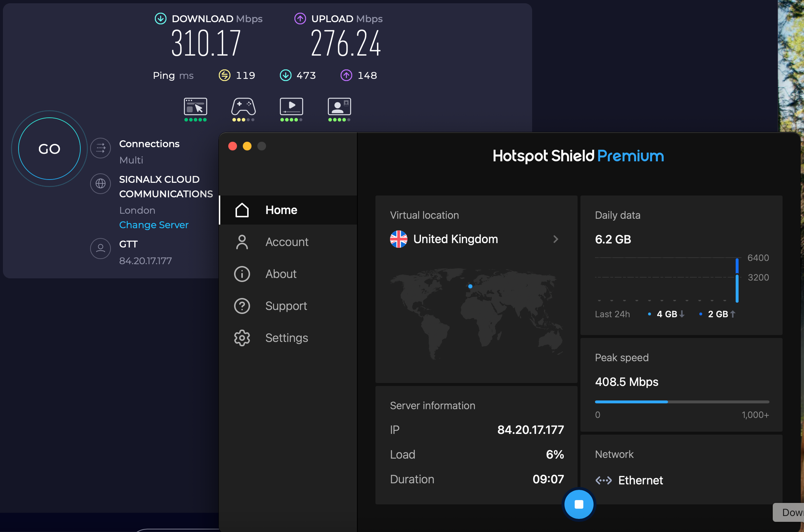Click the About info icon
This screenshot has height=532, width=804.
pos(242,274)
